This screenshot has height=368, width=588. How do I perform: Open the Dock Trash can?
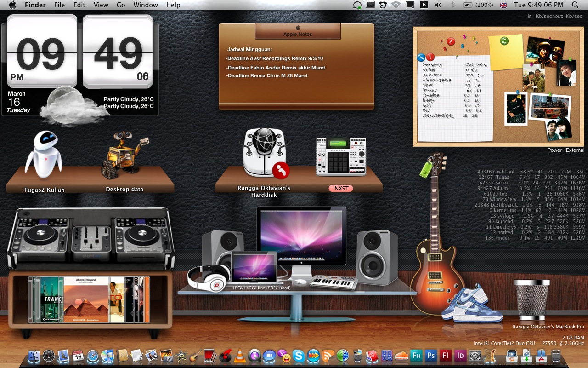pyautogui.click(x=556, y=356)
